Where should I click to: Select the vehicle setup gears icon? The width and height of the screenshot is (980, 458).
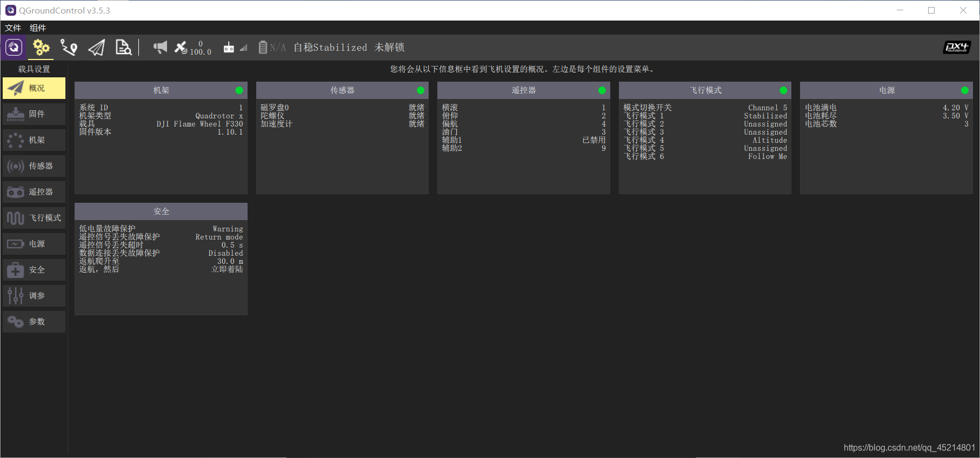pos(41,48)
